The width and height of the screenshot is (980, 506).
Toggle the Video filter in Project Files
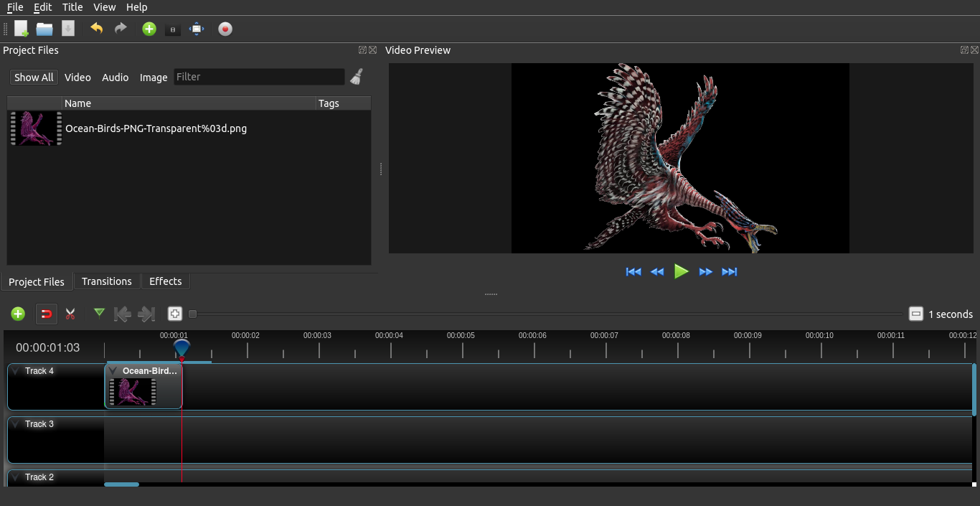pos(77,78)
